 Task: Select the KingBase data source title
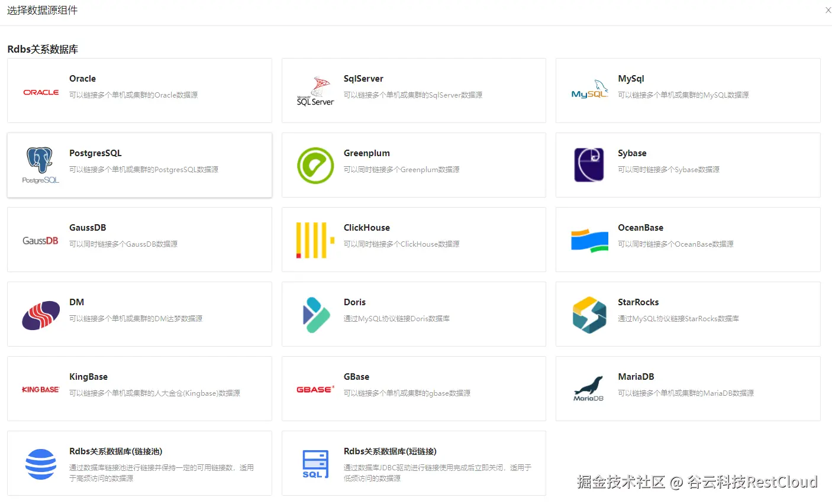point(88,377)
